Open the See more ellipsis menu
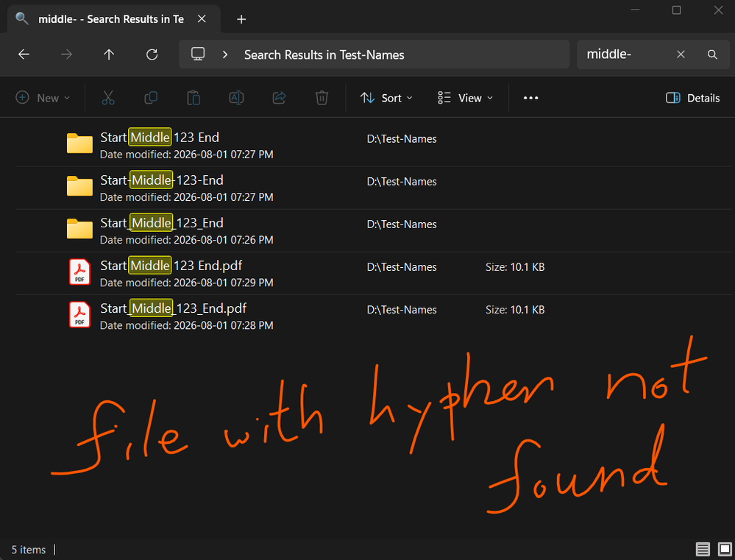This screenshot has height=560, width=735. pos(530,98)
